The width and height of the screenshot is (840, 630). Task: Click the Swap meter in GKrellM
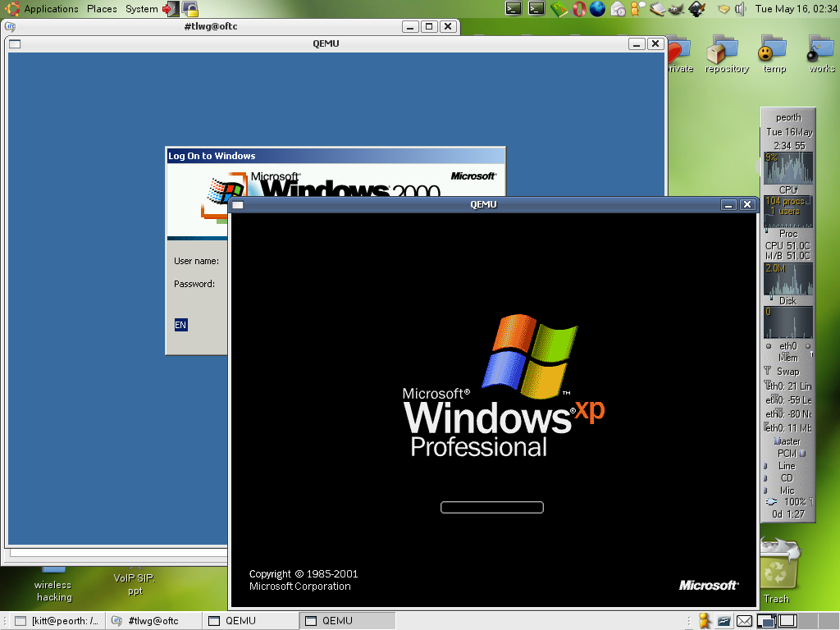click(x=788, y=372)
